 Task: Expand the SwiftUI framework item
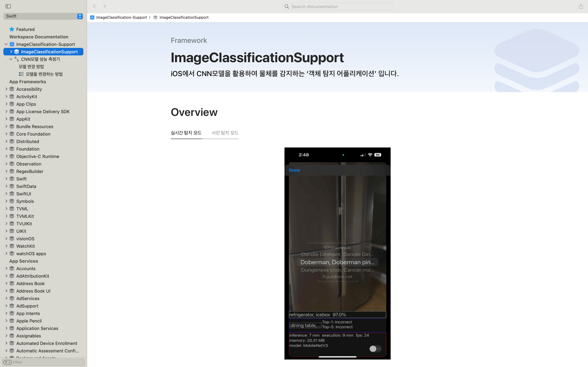[6, 194]
